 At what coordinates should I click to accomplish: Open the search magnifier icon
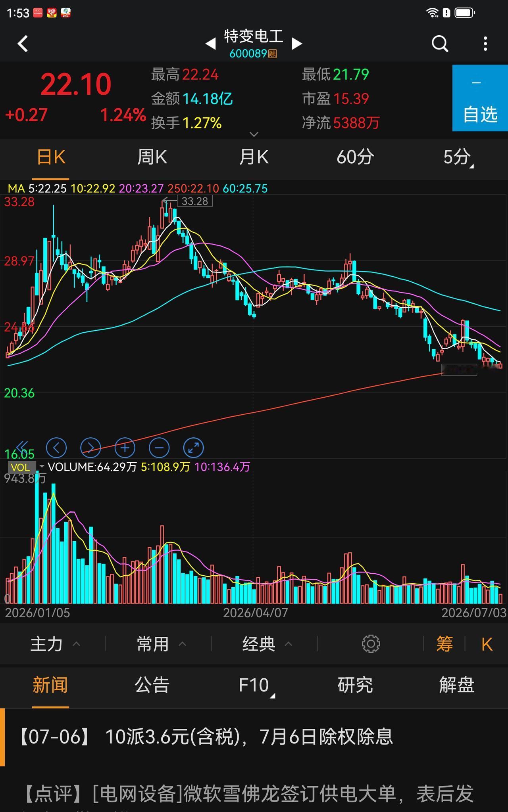click(440, 44)
